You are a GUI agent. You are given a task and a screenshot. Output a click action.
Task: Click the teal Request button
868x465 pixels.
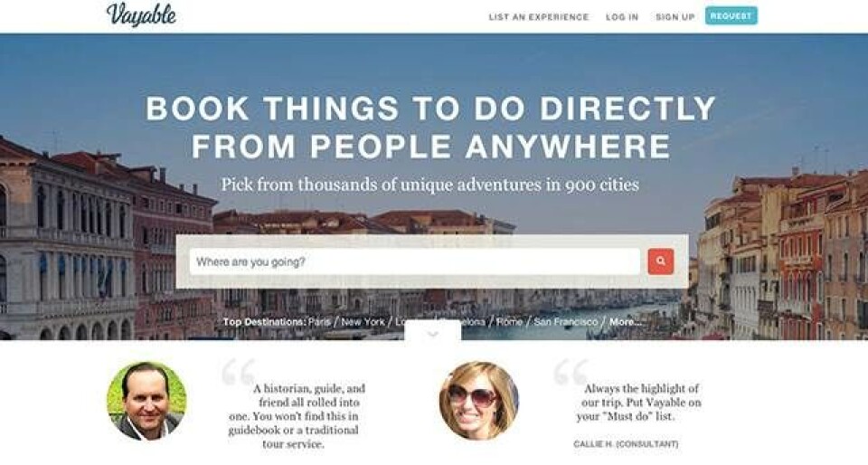coord(731,16)
